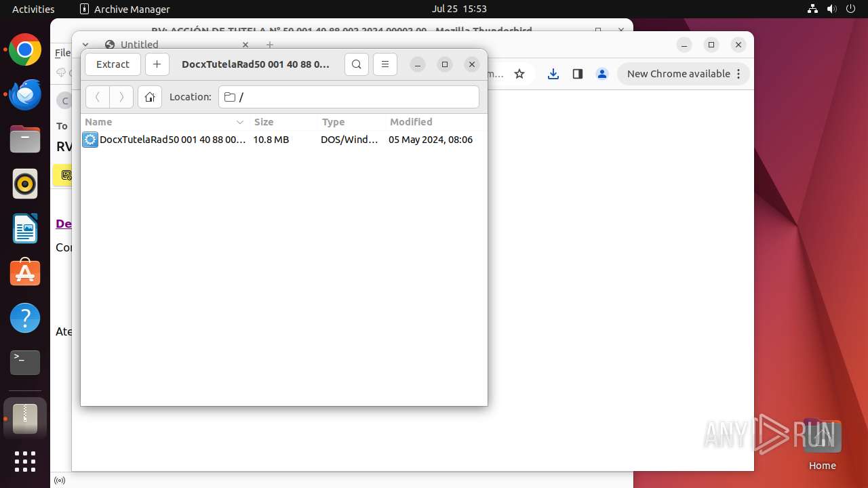Open Chrome downloads icon
The height and width of the screenshot is (488, 868).
(553, 74)
